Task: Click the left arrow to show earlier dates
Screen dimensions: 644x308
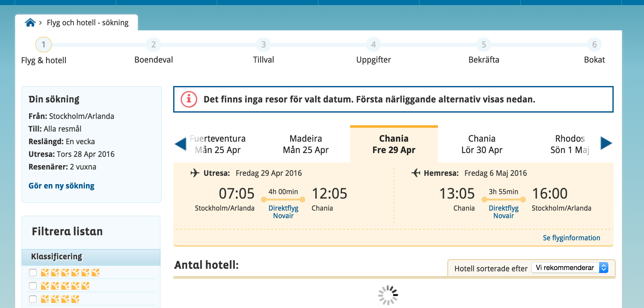Action: coord(180,144)
